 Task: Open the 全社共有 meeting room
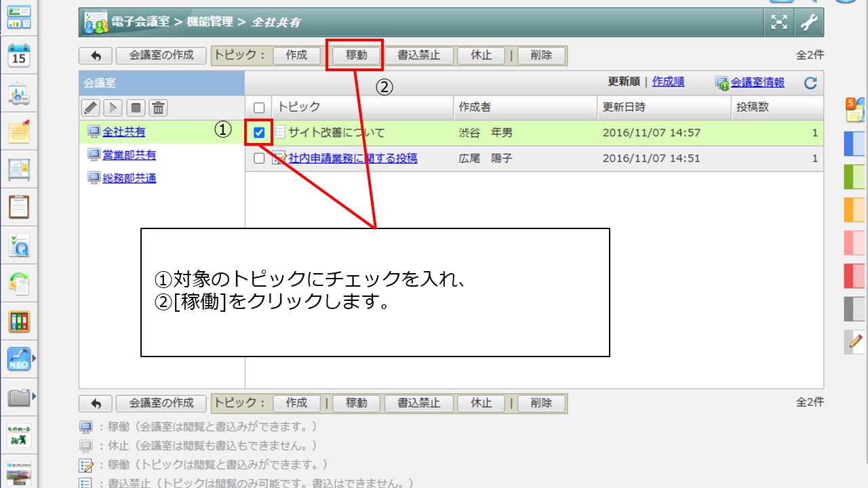[123, 132]
